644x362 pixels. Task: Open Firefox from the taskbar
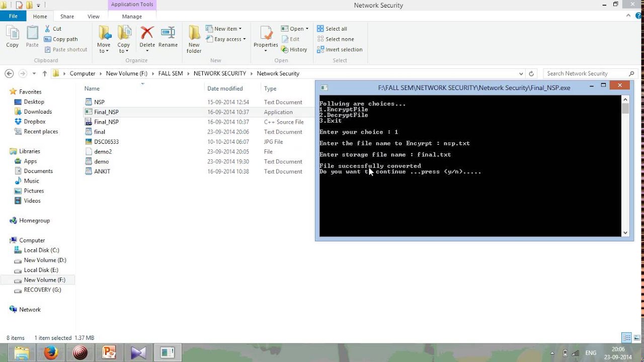point(50,353)
